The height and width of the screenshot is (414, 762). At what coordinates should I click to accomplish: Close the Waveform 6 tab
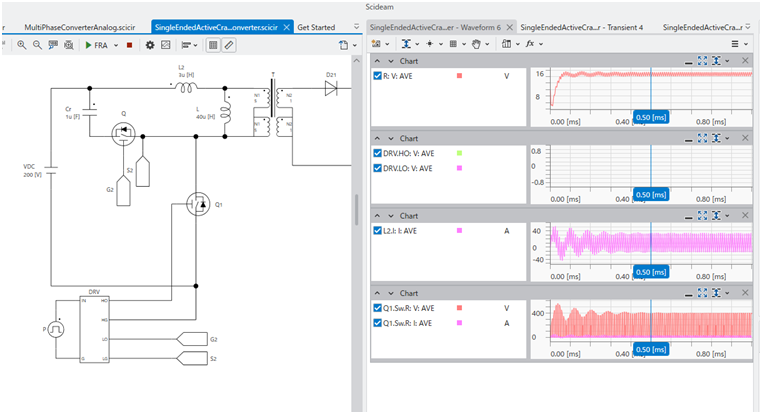click(x=508, y=27)
